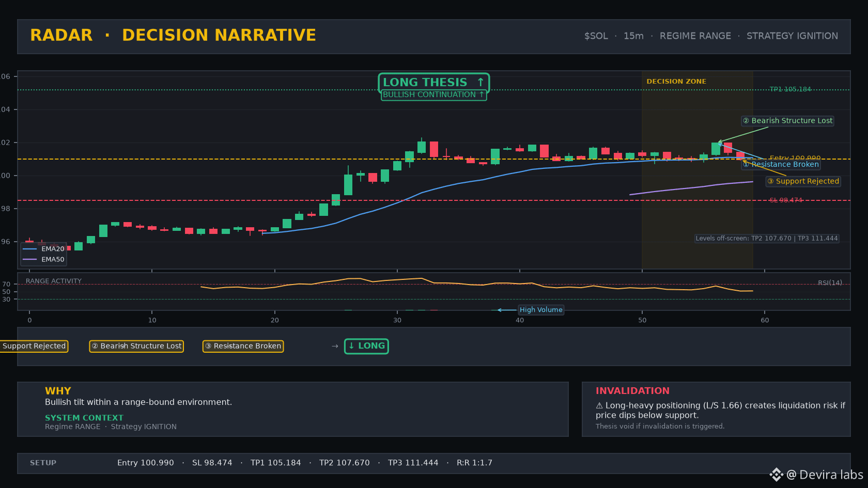The width and height of the screenshot is (868, 488).
Task: Click the warning triangle in Invalidation
Action: (x=599, y=406)
